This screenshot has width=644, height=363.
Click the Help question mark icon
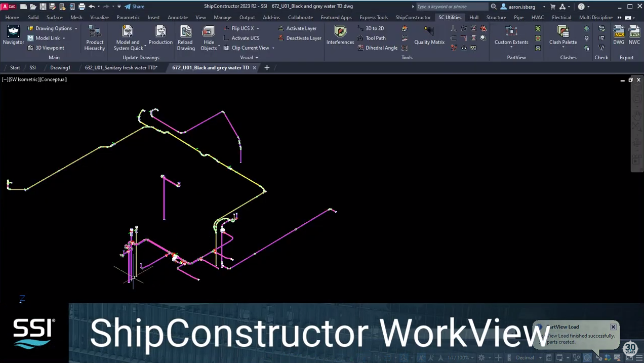click(x=581, y=7)
